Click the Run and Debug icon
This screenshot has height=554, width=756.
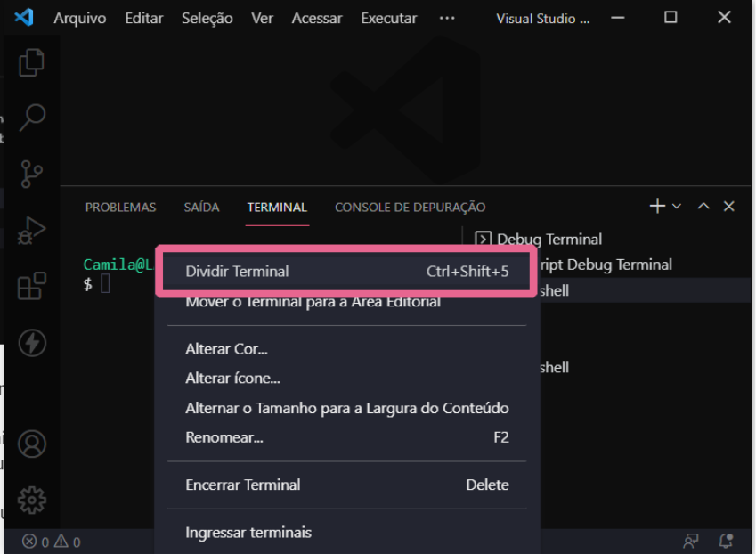point(31,230)
